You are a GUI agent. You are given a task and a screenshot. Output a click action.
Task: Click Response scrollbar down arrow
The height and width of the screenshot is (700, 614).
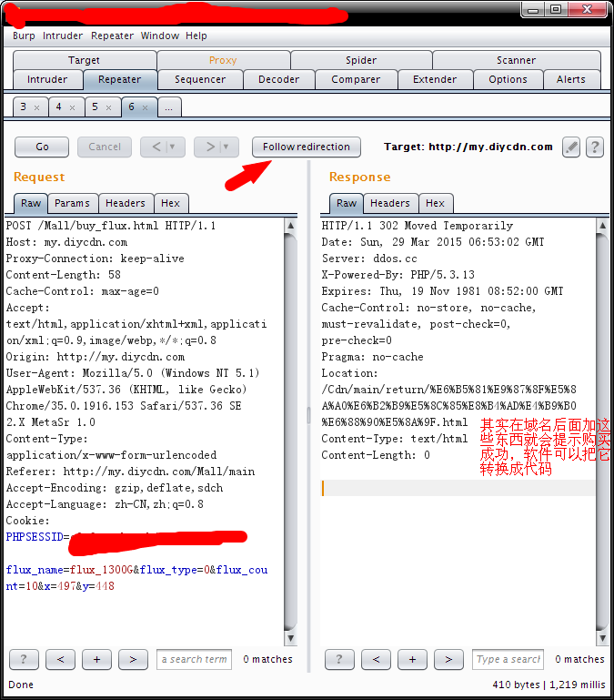pyautogui.click(x=602, y=638)
